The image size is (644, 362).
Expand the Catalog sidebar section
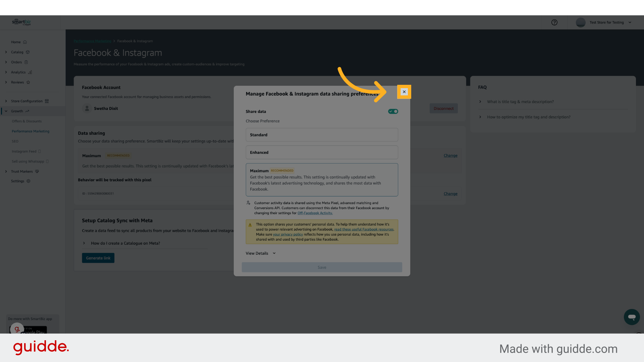coord(6,52)
